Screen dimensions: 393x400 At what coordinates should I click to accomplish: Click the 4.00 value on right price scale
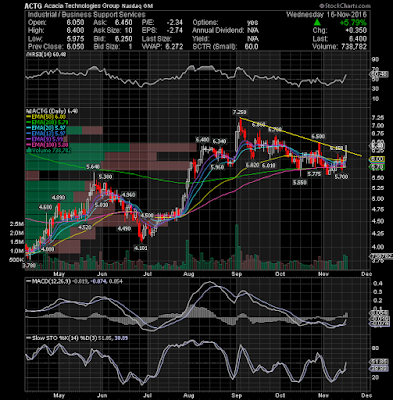tap(379, 247)
